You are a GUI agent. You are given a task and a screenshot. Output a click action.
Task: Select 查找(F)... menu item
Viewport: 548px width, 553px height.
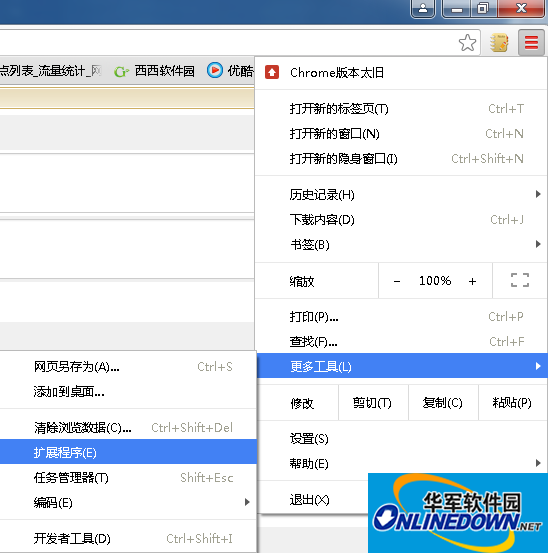coord(401,342)
